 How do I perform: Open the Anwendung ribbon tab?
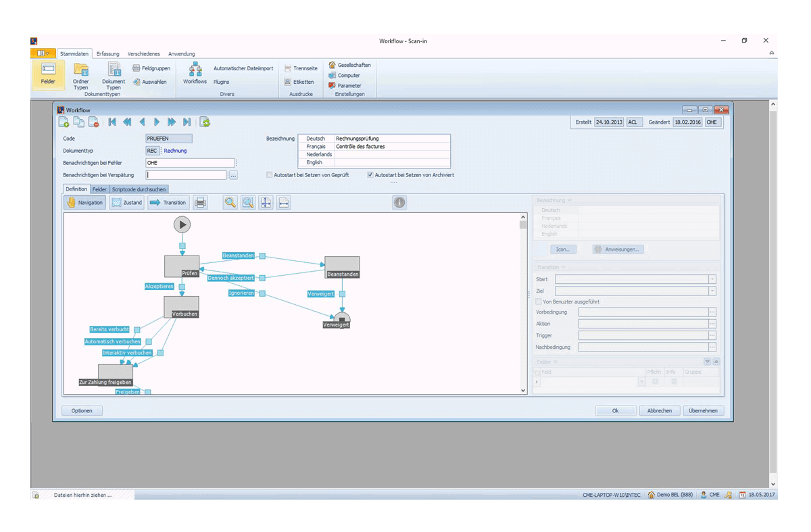[181, 53]
